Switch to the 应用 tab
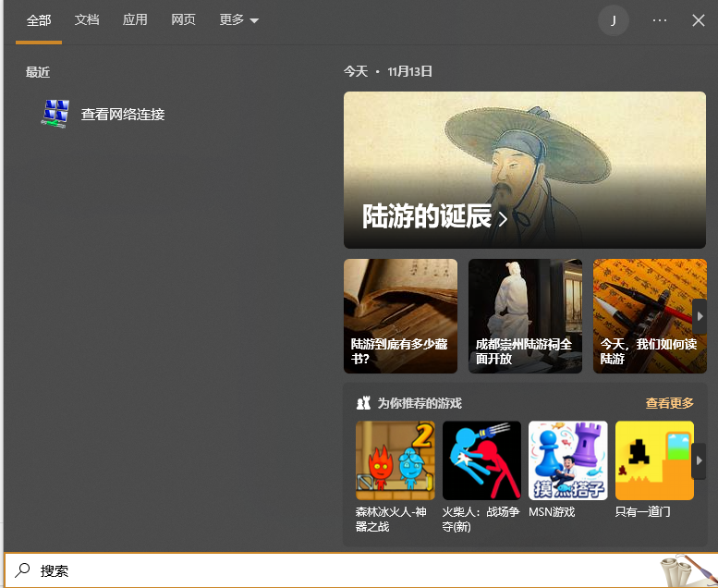 (x=135, y=19)
